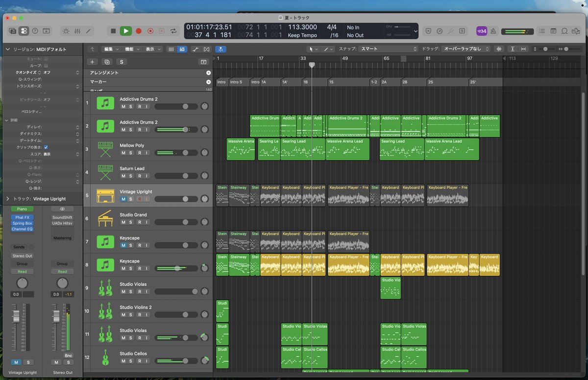Click the green Play button

click(x=126, y=31)
